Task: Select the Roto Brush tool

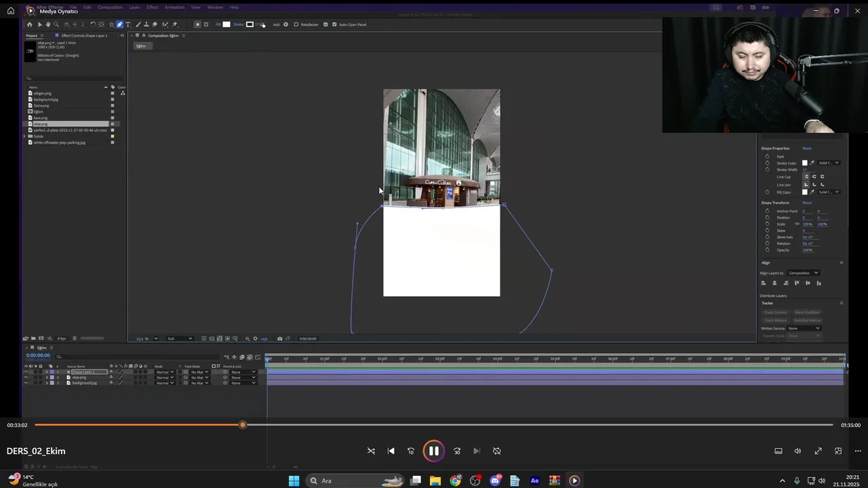Action: point(165,24)
